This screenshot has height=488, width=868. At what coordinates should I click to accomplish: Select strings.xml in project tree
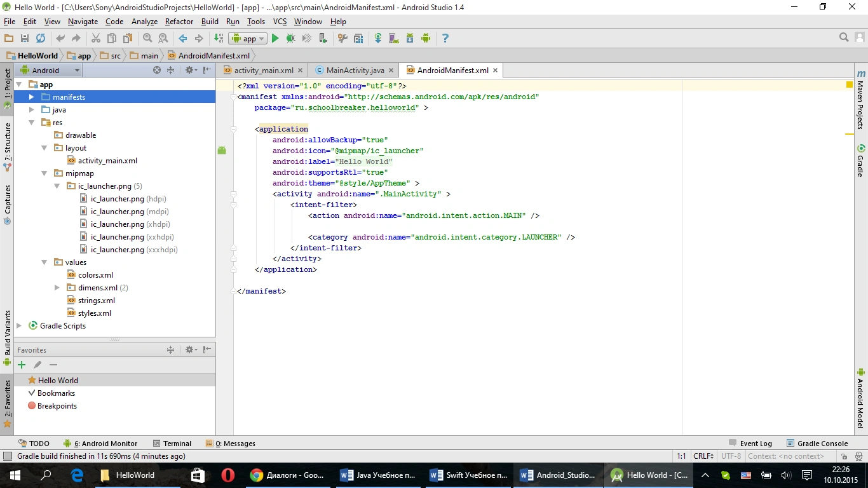96,301
